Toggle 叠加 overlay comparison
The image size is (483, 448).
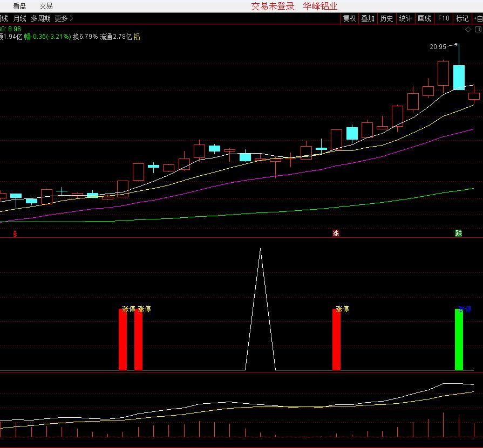(368, 18)
